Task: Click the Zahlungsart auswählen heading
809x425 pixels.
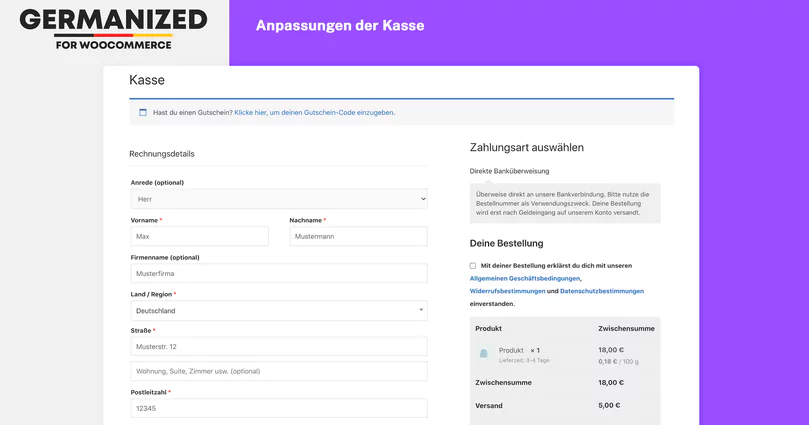Action: click(x=527, y=148)
